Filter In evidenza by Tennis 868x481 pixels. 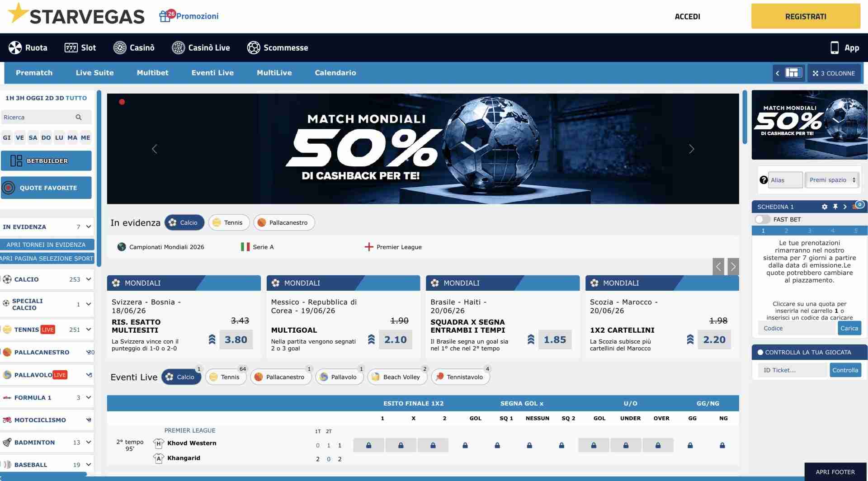229,222
